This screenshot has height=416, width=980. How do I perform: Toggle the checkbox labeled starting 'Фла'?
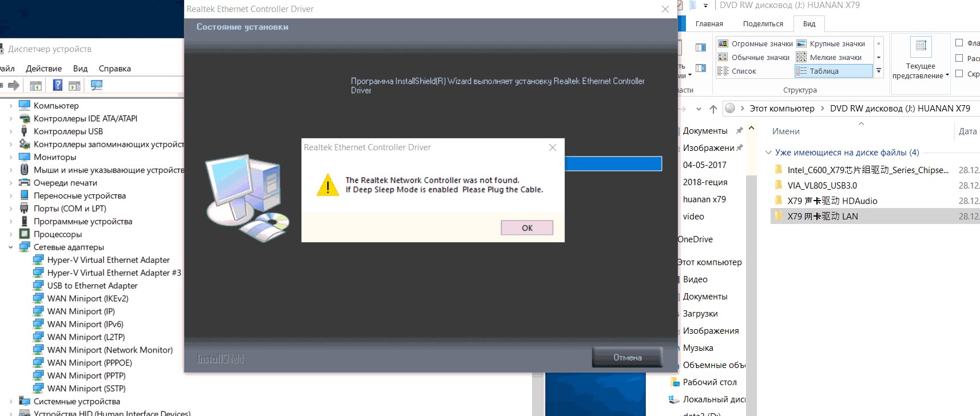point(959,43)
